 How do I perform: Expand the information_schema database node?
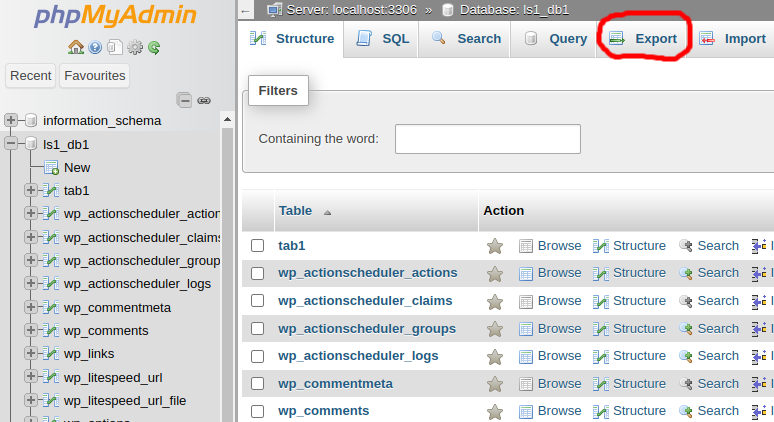[x=11, y=120]
